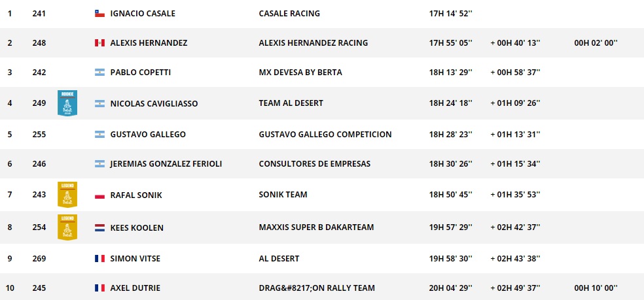Click the Alexis Hernandez Racing team name

click(x=313, y=43)
